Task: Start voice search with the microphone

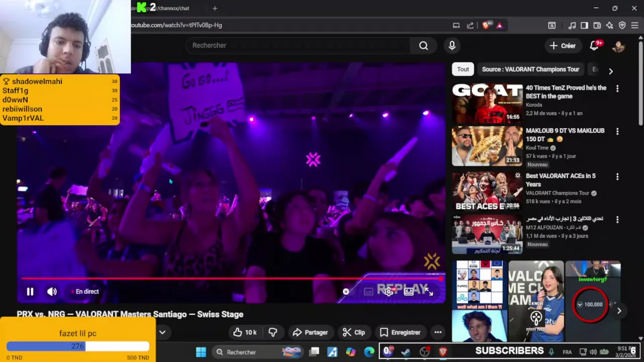Action: pos(452,46)
